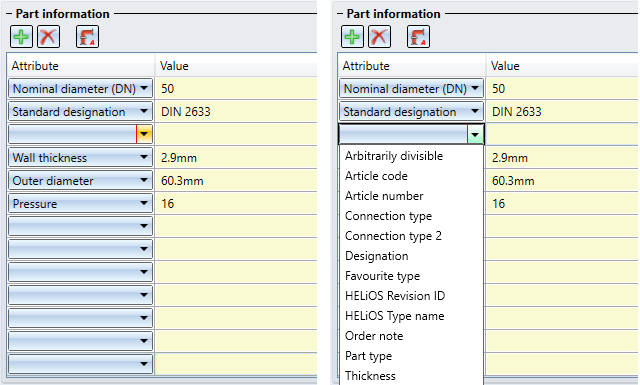The height and width of the screenshot is (385, 640).
Task: Click the red X delete icon in left panel
Action: 49,37
